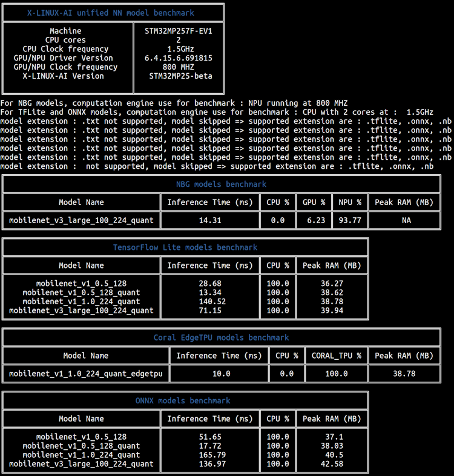Click the line starting 'For NBG models'
Image resolution: width=454 pixels, height=476 pixels.
pyautogui.click(x=174, y=103)
